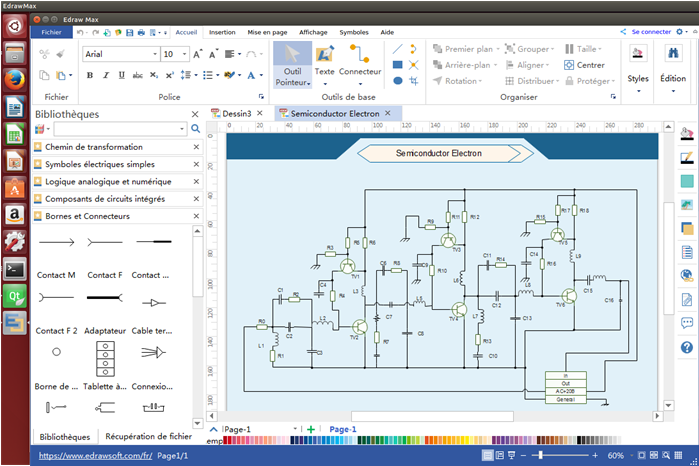Switch to the Dessin3 document tab
699x466 pixels.
236,114
